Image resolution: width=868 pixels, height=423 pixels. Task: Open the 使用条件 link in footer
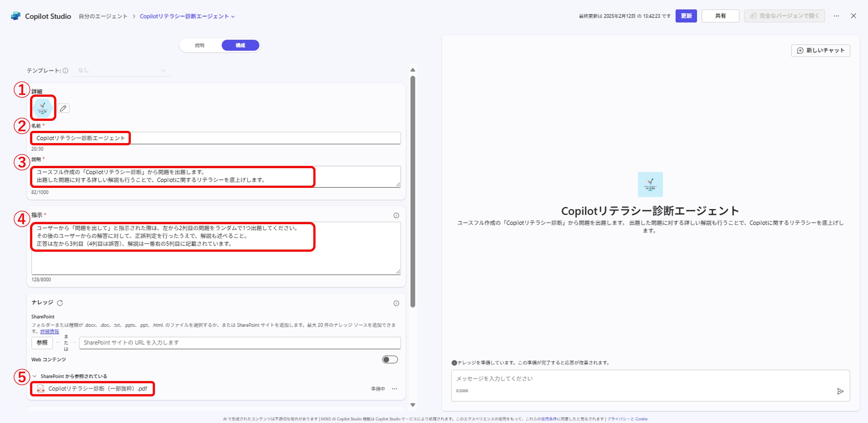[x=549, y=419]
